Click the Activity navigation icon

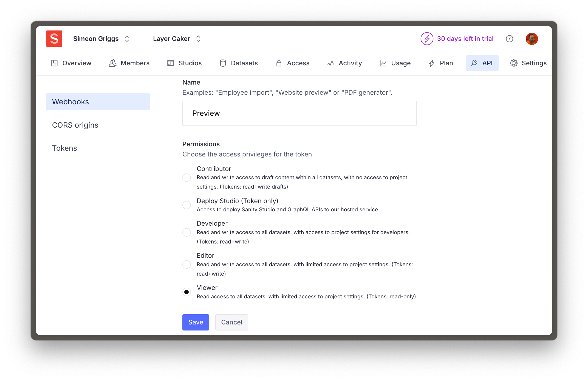[x=330, y=63]
